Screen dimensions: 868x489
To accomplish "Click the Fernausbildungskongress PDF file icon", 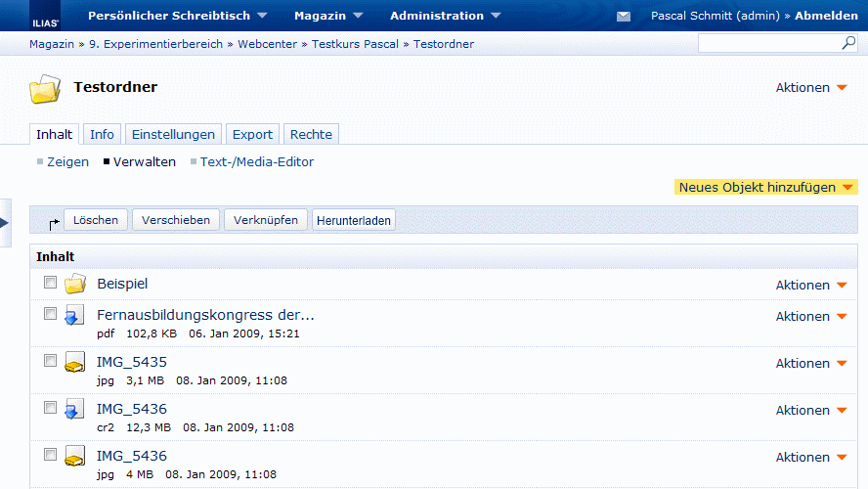I will click(x=75, y=317).
